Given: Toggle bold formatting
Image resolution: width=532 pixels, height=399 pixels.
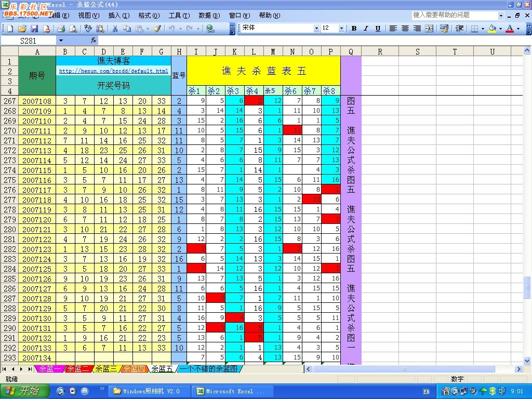Looking at the screenshot, I should tap(354, 29).
